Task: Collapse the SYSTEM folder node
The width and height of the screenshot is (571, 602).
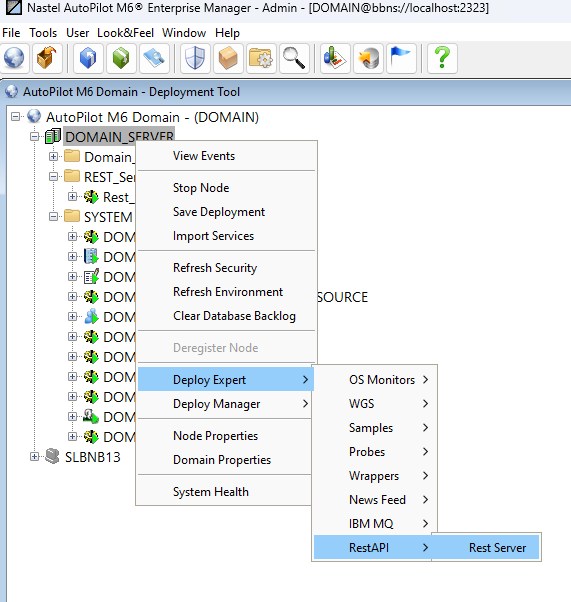Action: pyautogui.click(x=53, y=217)
